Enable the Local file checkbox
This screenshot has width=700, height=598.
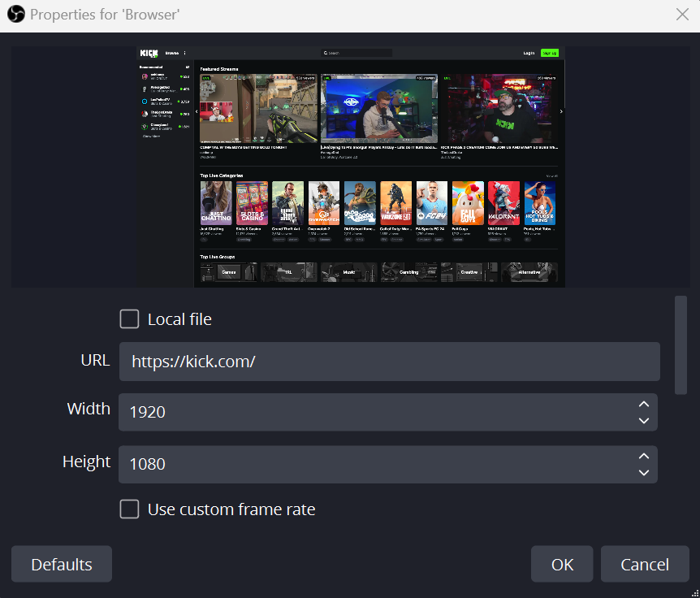coord(129,318)
